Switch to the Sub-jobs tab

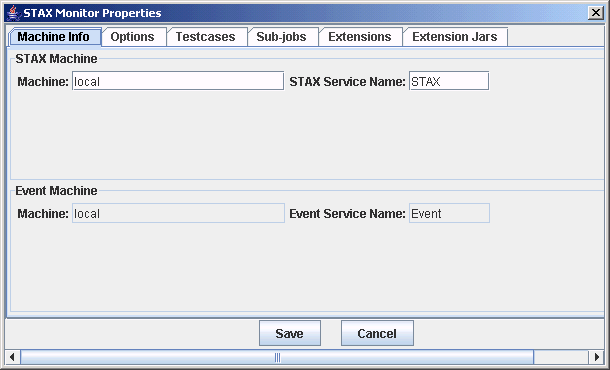[283, 37]
